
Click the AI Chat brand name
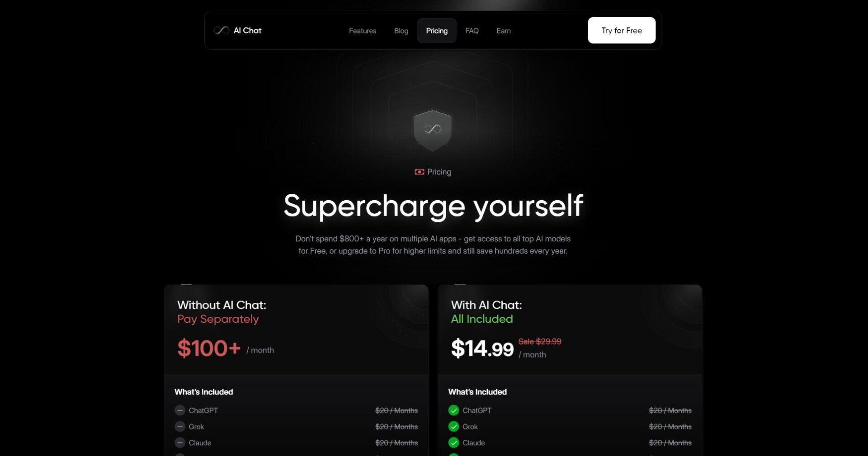point(247,30)
